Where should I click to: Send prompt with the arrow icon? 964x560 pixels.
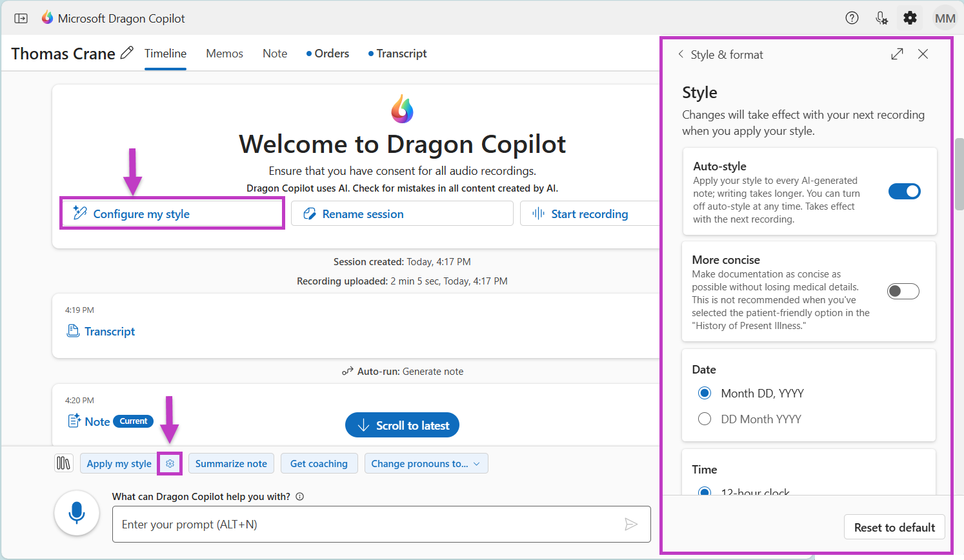coord(631,525)
